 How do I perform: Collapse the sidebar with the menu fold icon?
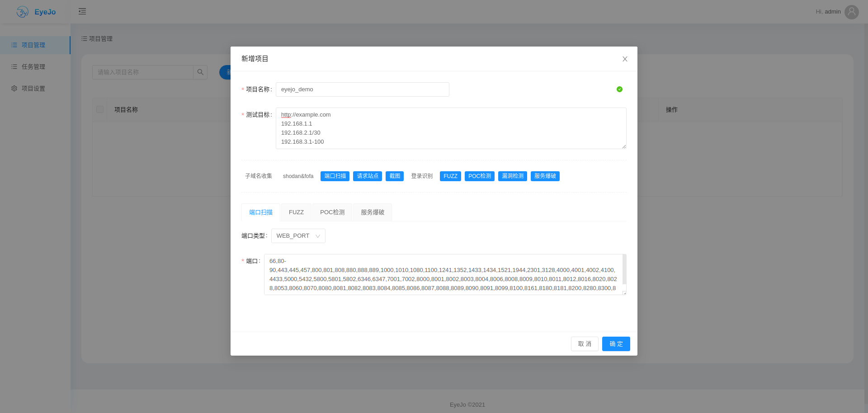click(x=82, y=11)
